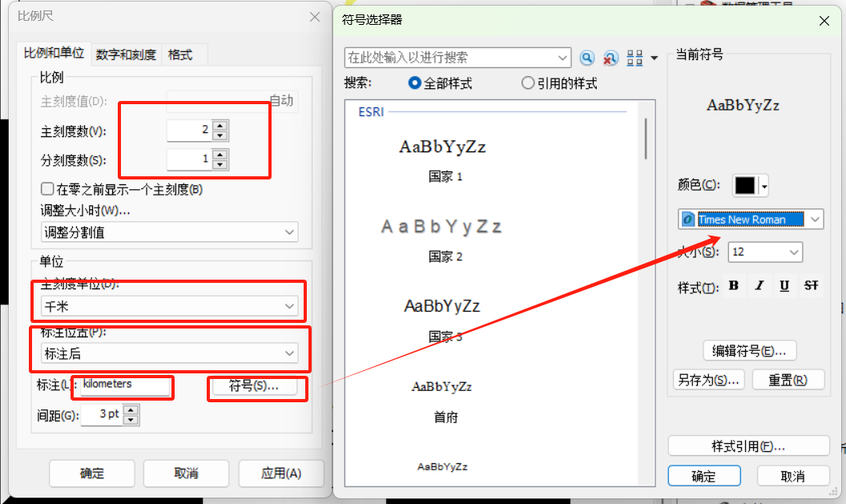This screenshot has width=846, height=504.
Task: Open the 标注位置 dropdown showing 标注后
Action: click(x=168, y=353)
